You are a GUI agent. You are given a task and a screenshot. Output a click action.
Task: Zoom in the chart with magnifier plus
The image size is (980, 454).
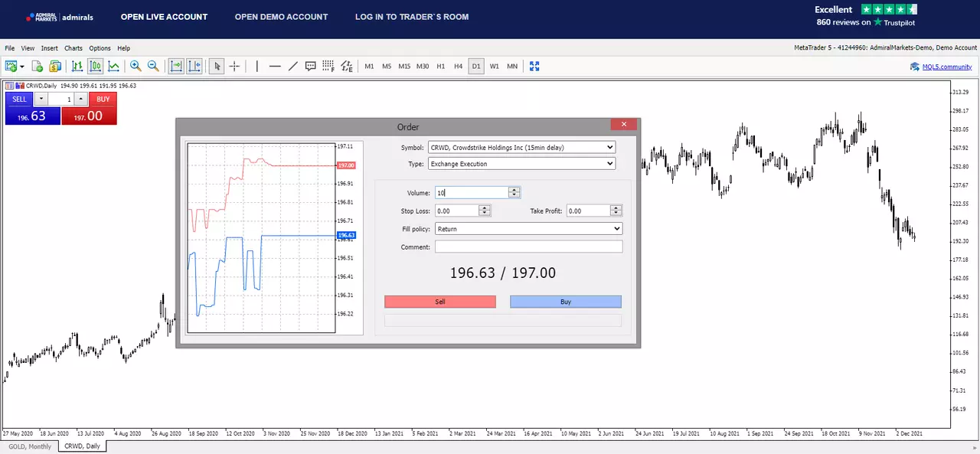[136, 67]
